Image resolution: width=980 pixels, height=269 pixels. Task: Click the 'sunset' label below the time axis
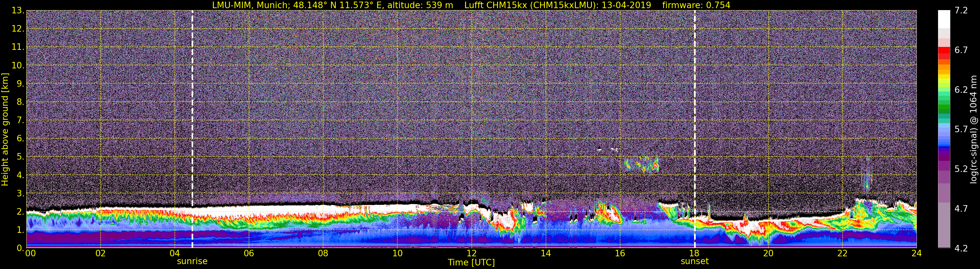(695, 262)
